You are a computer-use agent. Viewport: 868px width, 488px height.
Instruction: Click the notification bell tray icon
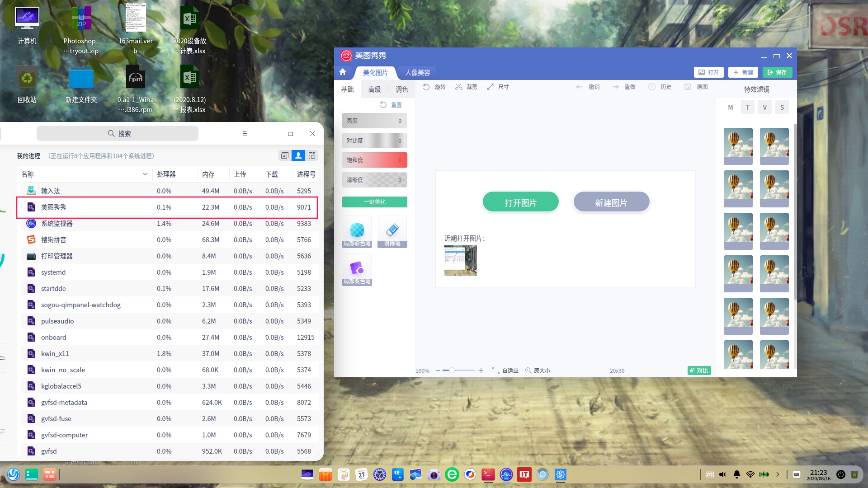pyautogui.click(x=737, y=474)
